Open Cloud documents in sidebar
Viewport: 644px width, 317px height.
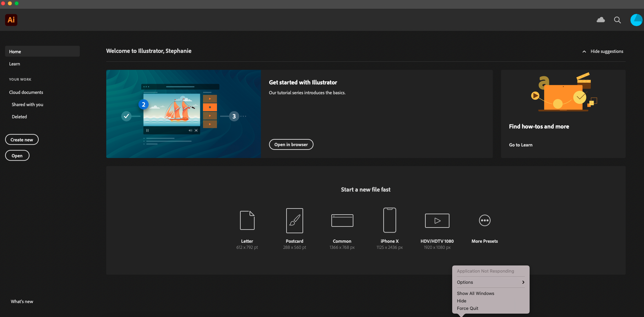click(x=26, y=92)
